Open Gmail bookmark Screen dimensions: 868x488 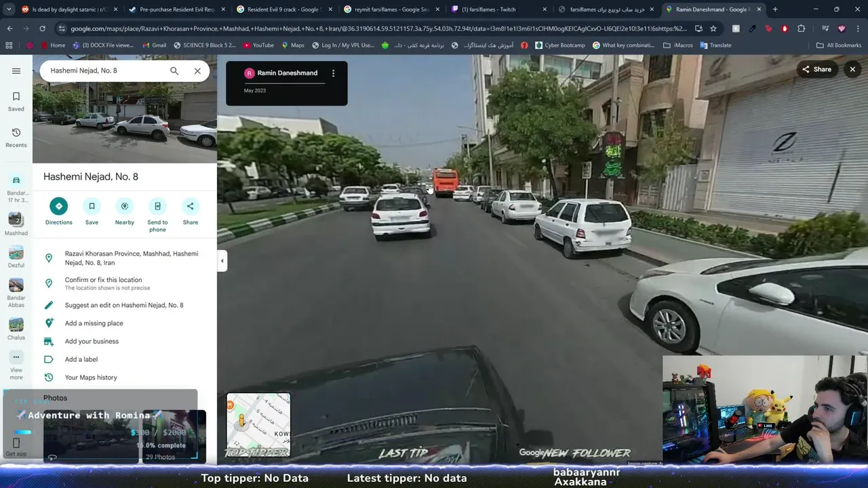tap(153, 45)
